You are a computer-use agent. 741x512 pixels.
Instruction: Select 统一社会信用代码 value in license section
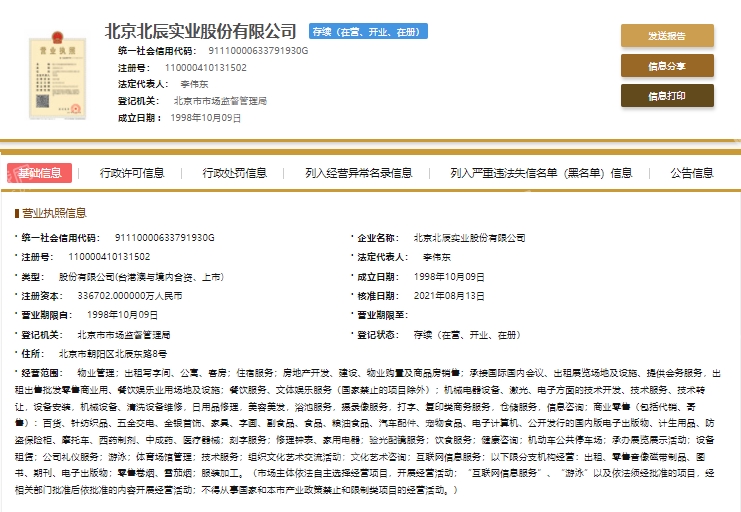coord(164,237)
